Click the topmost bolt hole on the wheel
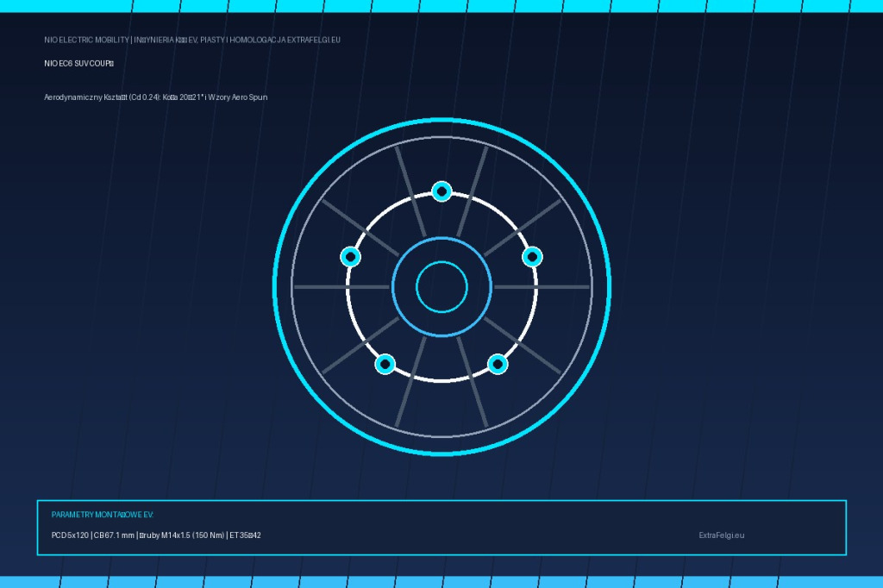 pyautogui.click(x=442, y=192)
